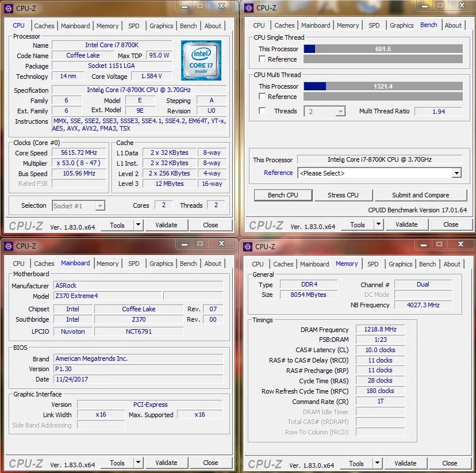
Task: Click the BIOS Version field P1.30
Action: 138,369
